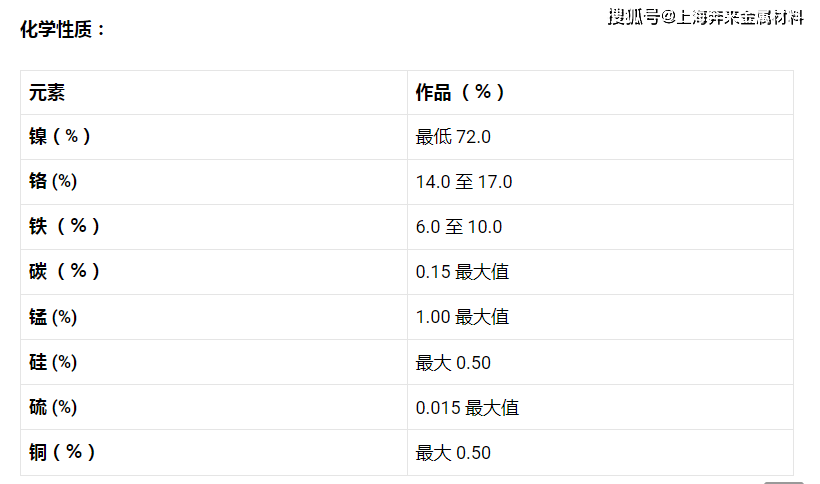This screenshot has width=820, height=484.
Task: Select the 硅 (%) element cell
Action: point(214,362)
